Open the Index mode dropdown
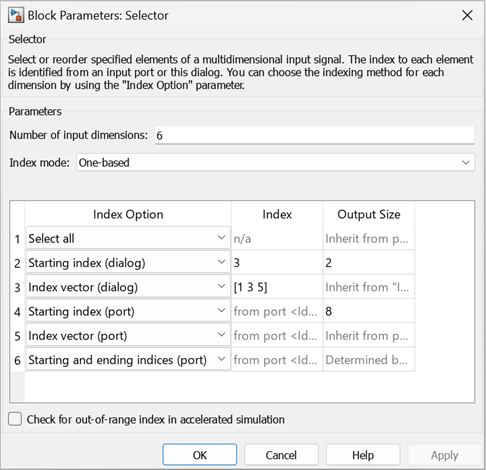The width and height of the screenshot is (486, 470). (x=275, y=162)
